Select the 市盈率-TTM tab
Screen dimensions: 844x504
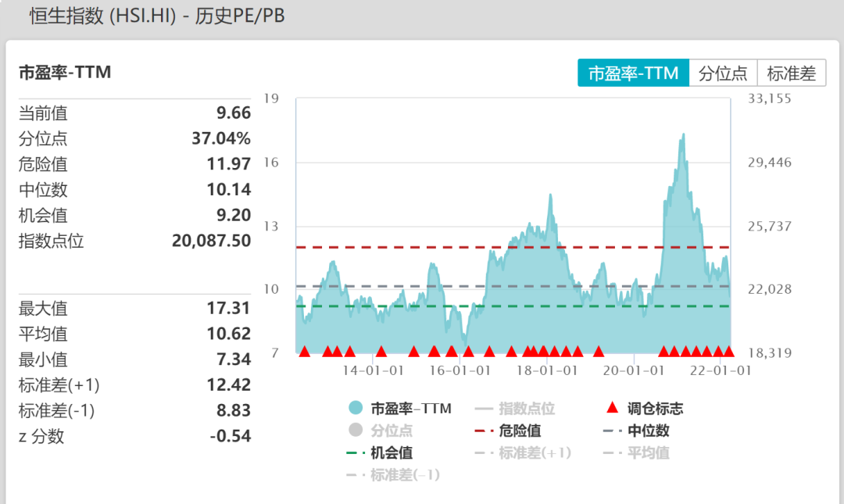point(633,73)
